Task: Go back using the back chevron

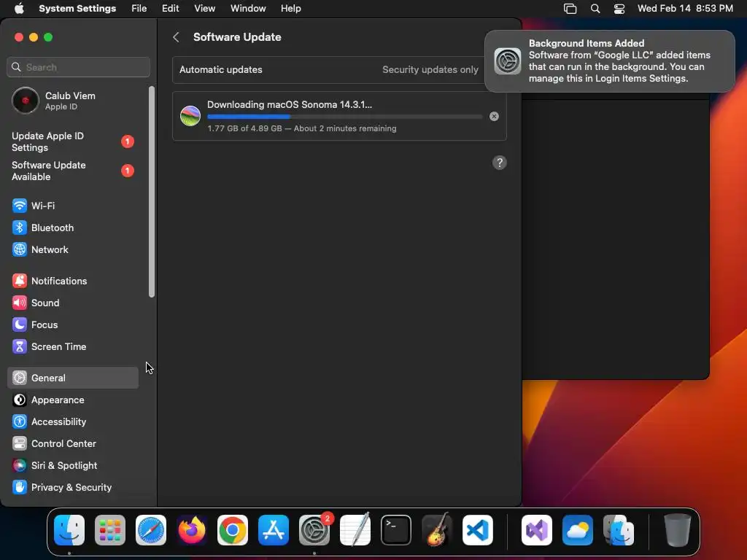Action: click(177, 37)
